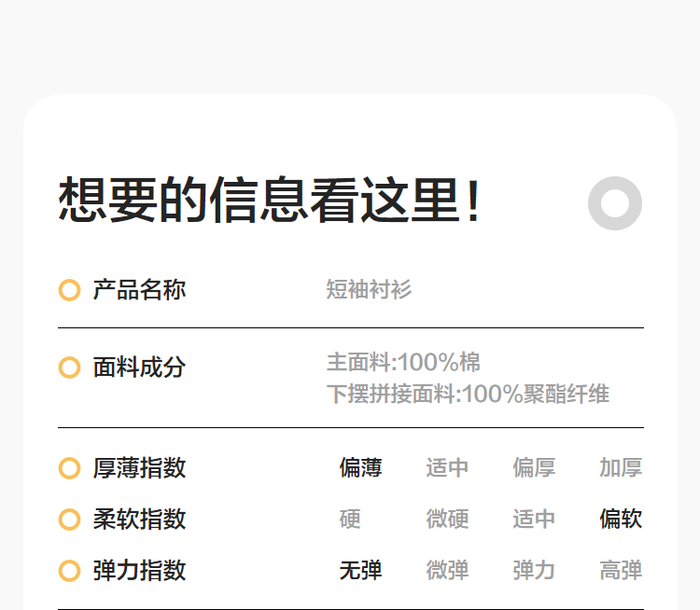The height and width of the screenshot is (610, 700).
Task: Click the gray ring icon beside the heading
Action: pos(615,203)
